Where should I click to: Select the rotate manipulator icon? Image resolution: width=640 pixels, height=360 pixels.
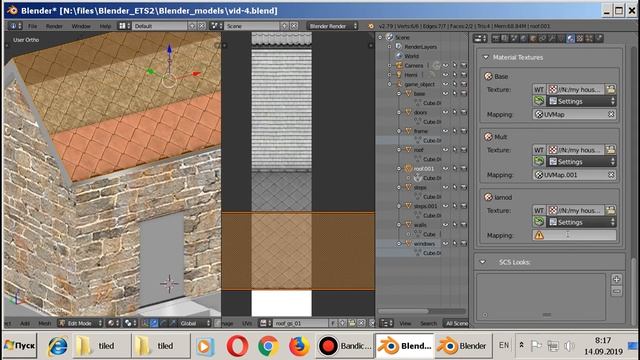coord(164,323)
